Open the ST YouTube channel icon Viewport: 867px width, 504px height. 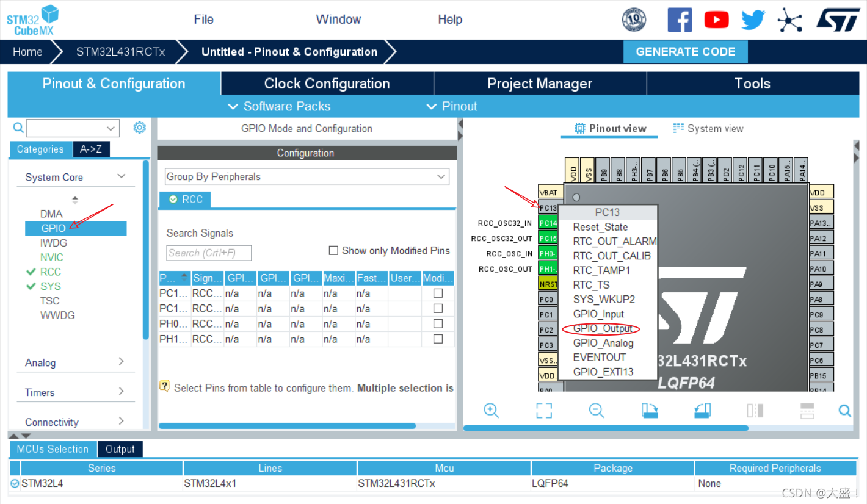716,20
